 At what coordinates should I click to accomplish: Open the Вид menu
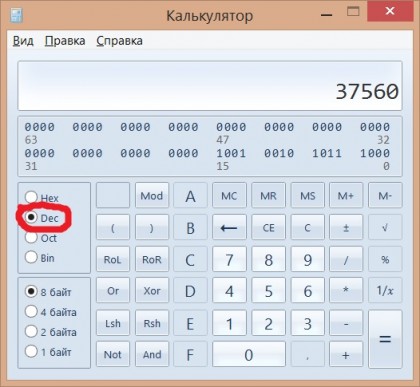(x=23, y=41)
